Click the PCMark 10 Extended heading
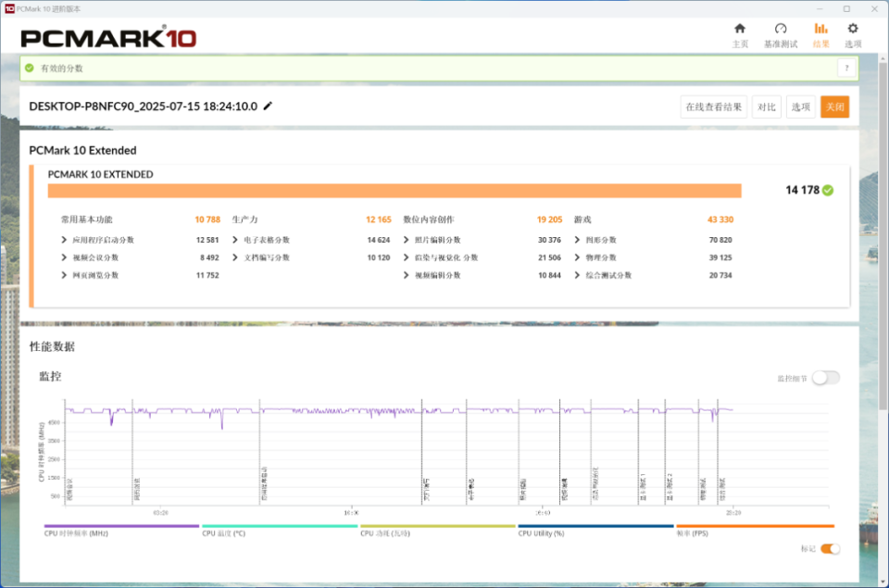 (82, 150)
